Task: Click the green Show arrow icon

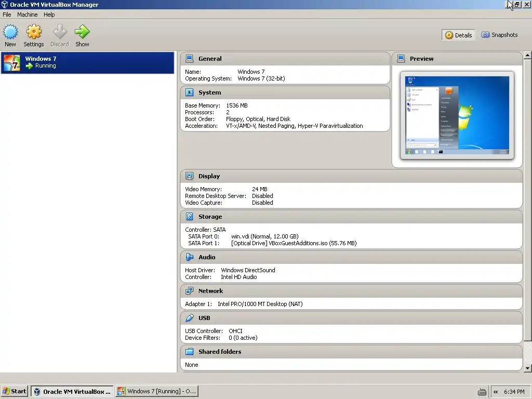Action: click(x=82, y=32)
